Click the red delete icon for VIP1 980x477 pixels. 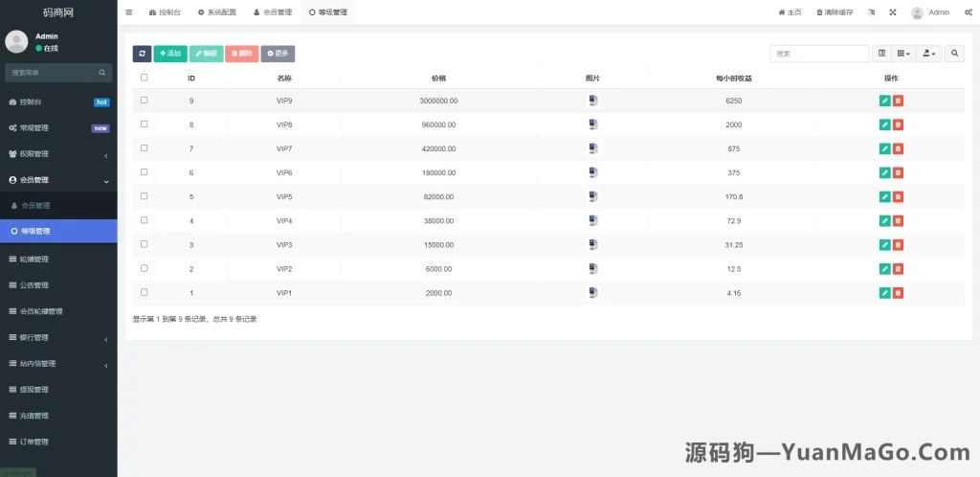coord(898,292)
